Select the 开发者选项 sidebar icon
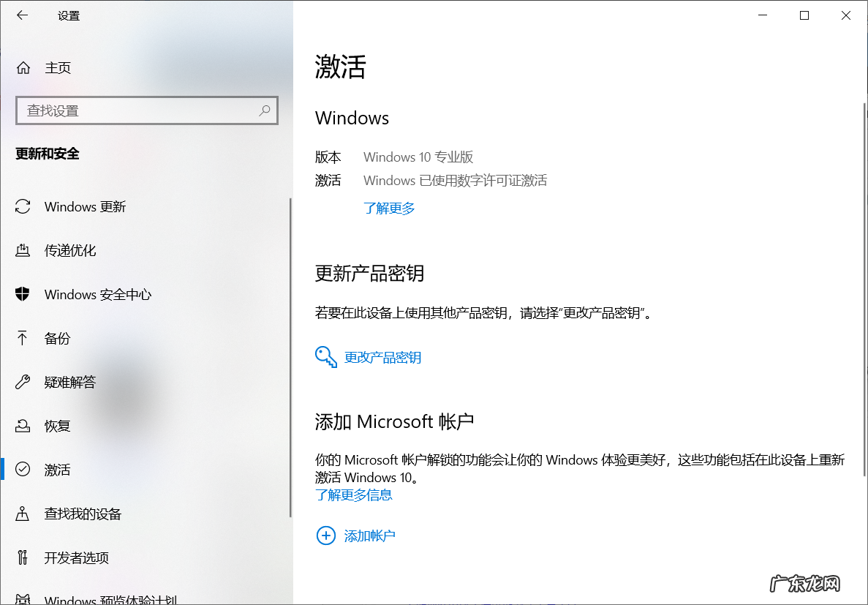Screen dimensions: 868x605 [x=22, y=557]
